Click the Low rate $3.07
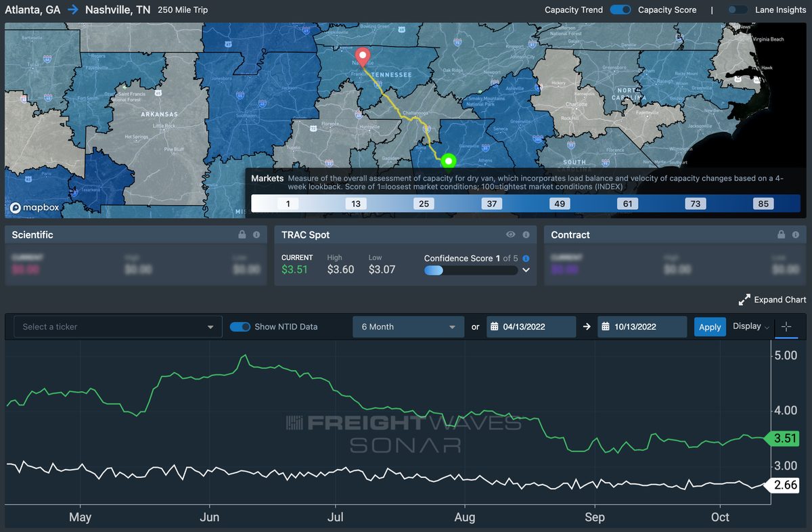The height and width of the screenshot is (532, 812). click(382, 269)
